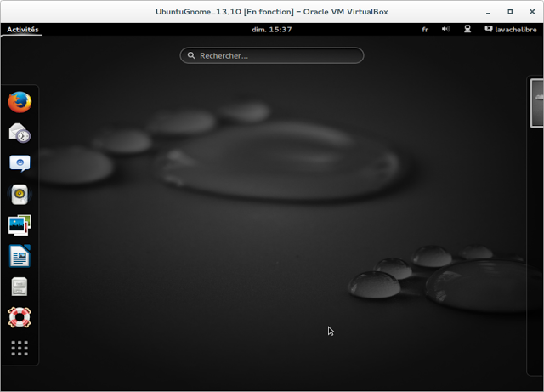Show all applications grid icon
The image size is (544, 392).
[x=20, y=348]
